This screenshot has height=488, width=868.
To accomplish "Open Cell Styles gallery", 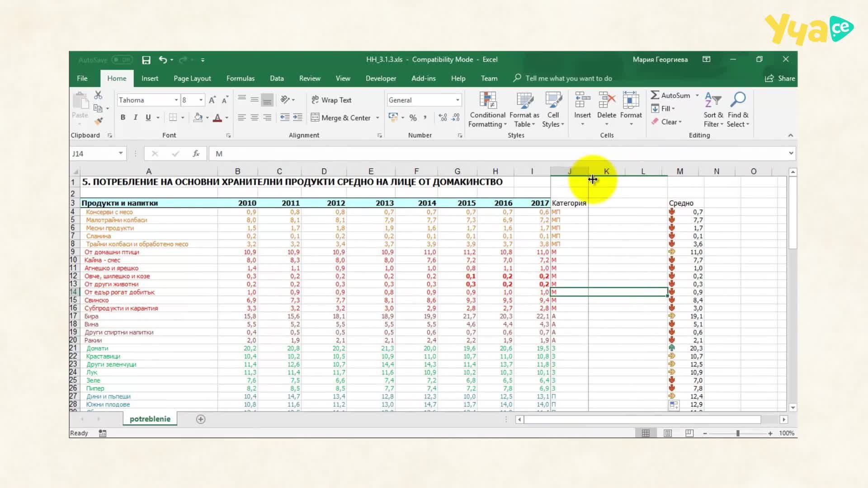I will click(x=553, y=110).
